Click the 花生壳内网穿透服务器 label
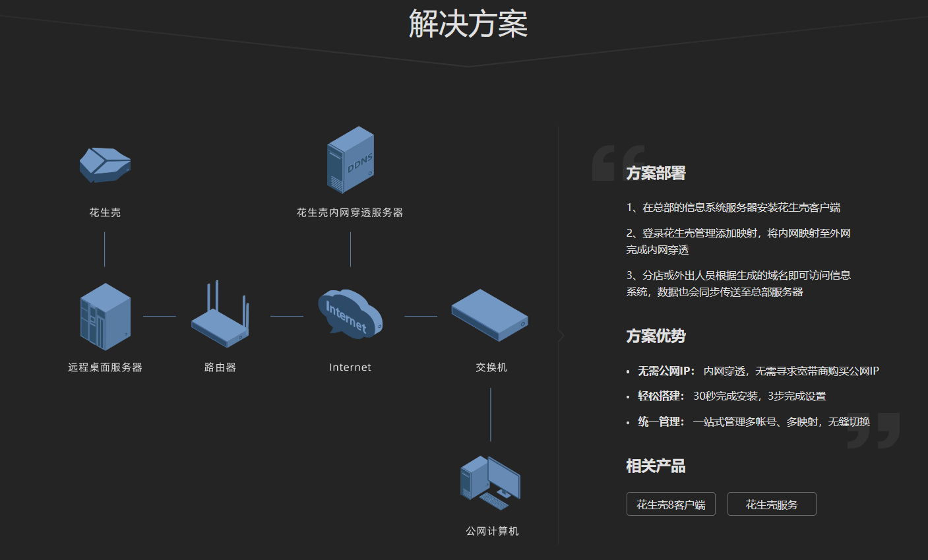The image size is (928, 560). click(350, 212)
